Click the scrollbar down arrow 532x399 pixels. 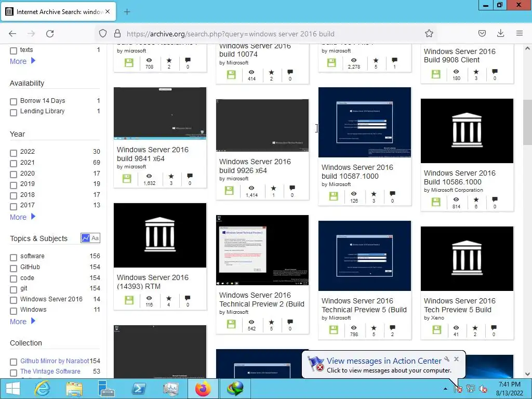pos(527,374)
